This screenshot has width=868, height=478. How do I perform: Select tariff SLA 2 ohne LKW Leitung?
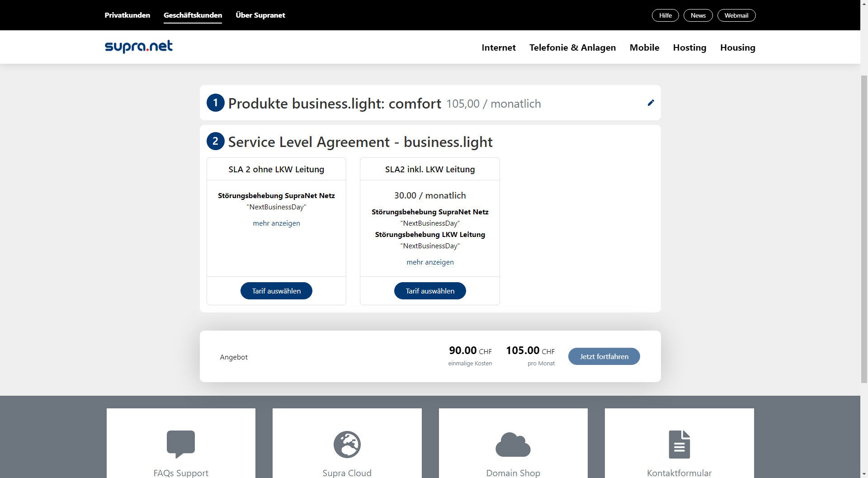pyautogui.click(x=276, y=291)
